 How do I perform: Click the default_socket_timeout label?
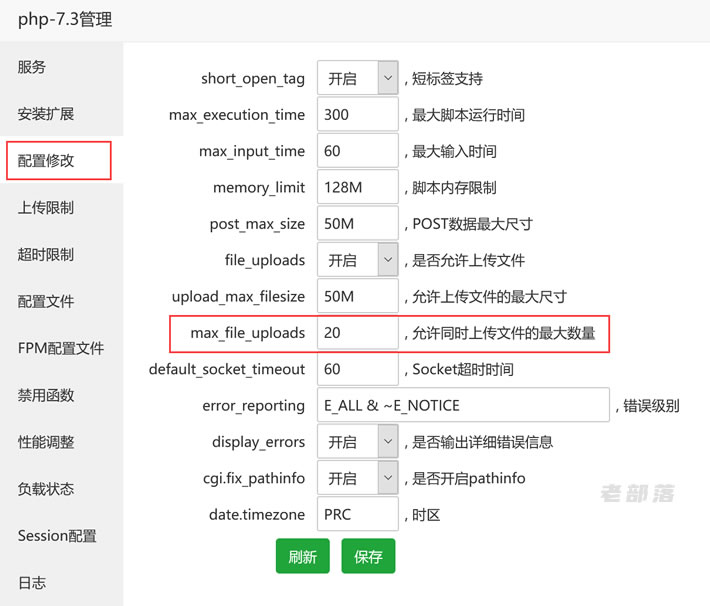click(x=227, y=370)
